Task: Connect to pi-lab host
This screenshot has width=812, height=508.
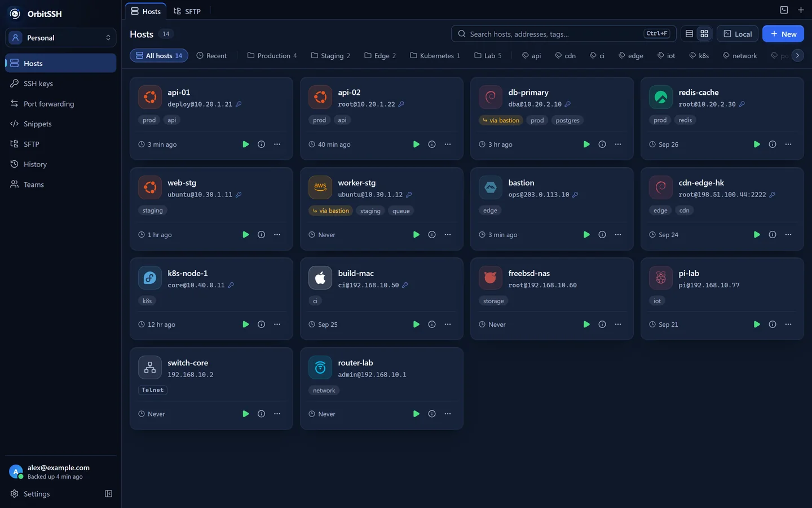Action: click(x=757, y=325)
